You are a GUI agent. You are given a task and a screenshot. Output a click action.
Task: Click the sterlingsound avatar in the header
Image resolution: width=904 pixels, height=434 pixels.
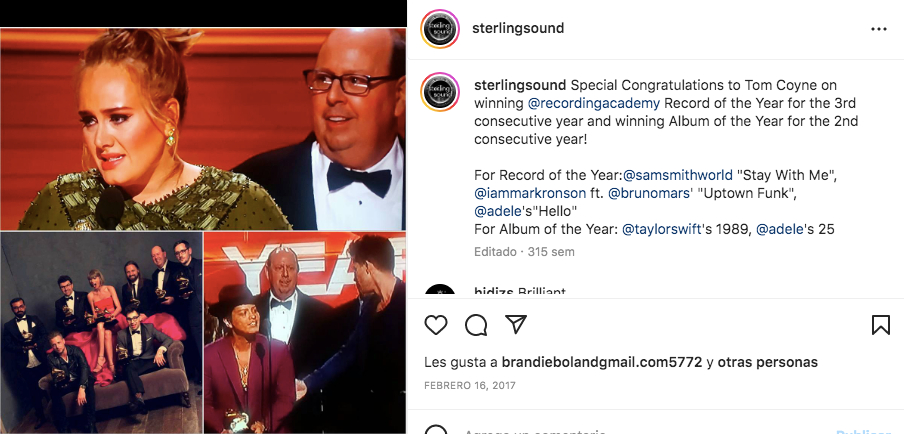[x=440, y=29]
